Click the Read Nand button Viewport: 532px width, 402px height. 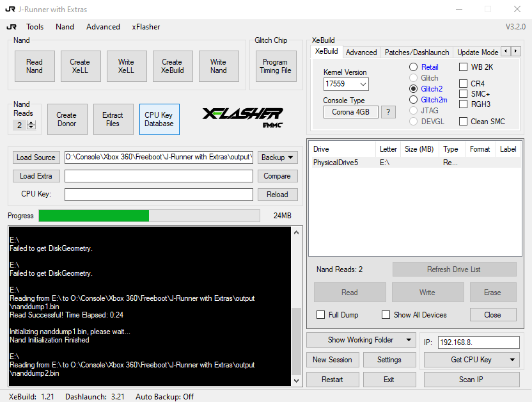(x=35, y=66)
